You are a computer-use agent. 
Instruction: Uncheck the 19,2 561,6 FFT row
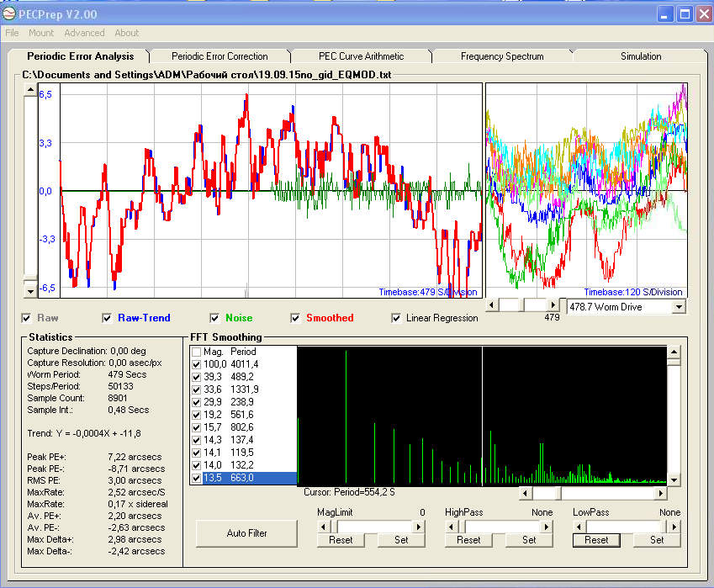click(196, 415)
